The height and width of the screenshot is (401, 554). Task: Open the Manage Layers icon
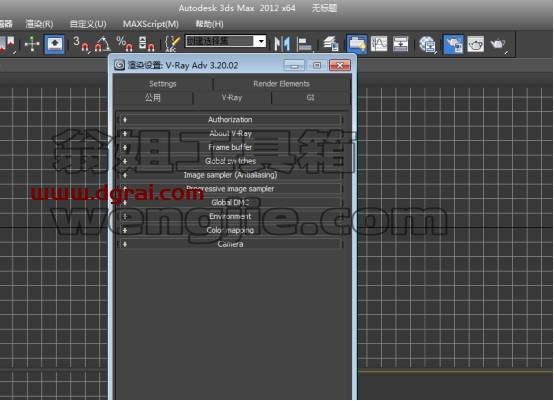pos(330,44)
